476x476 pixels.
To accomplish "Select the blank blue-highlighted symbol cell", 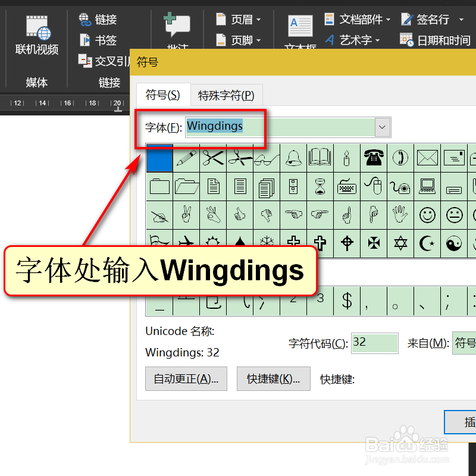I will [159, 158].
